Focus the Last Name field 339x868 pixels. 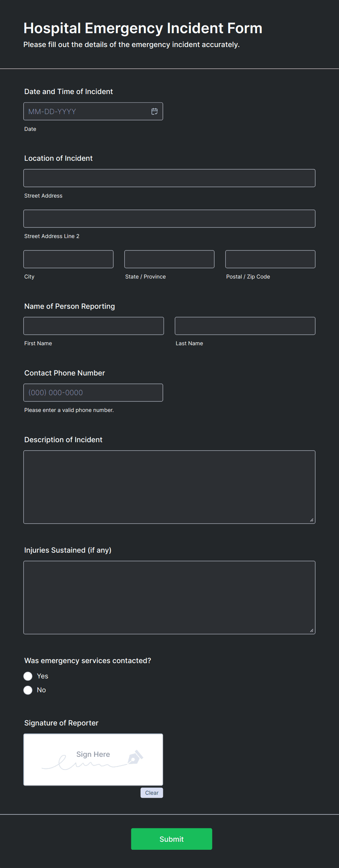point(245,326)
